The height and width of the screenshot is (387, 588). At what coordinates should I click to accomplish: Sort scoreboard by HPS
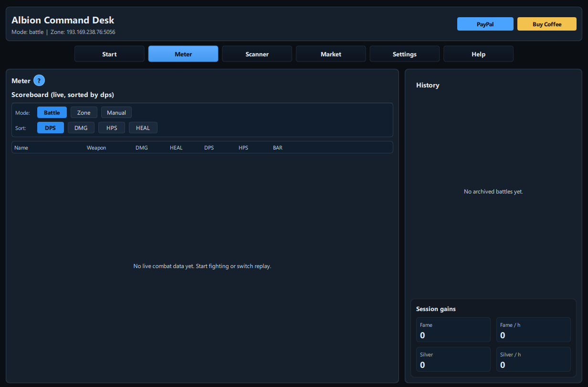(111, 128)
